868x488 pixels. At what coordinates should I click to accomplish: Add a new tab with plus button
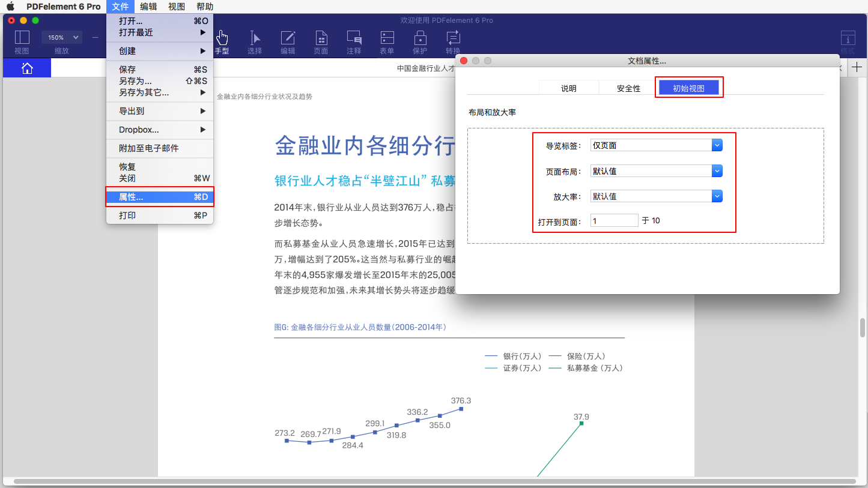point(858,67)
